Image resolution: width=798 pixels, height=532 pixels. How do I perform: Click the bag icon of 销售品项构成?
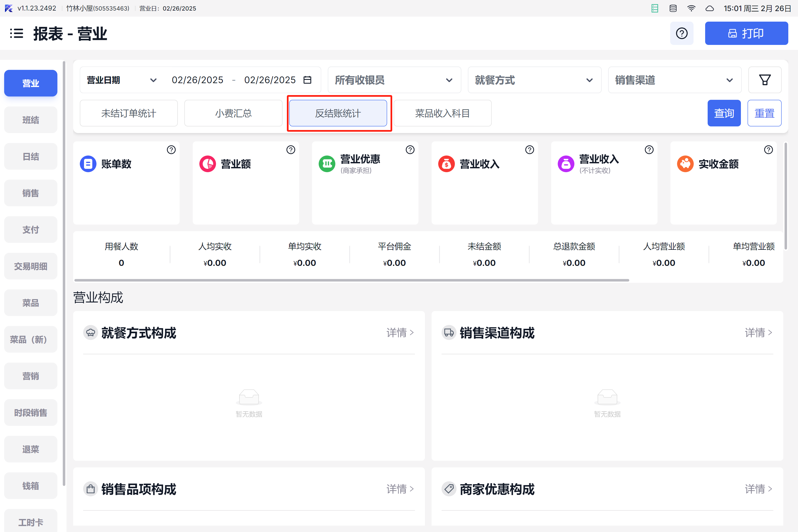point(91,489)
